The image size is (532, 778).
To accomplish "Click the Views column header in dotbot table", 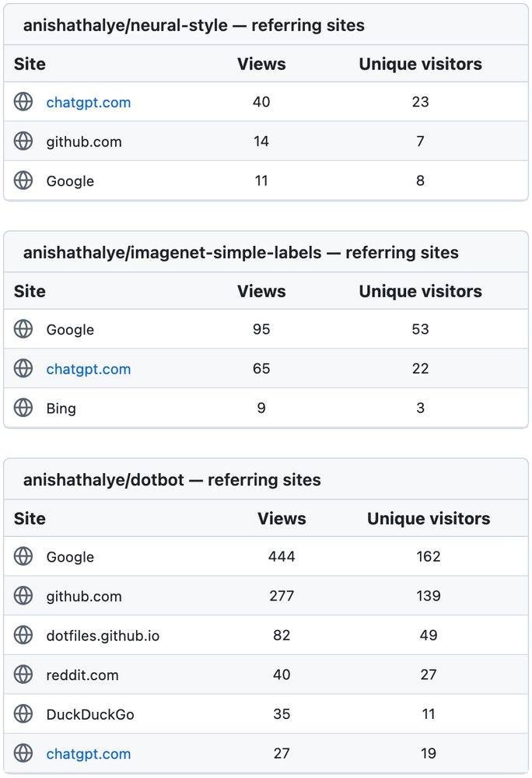I will (x=282, y=518).
